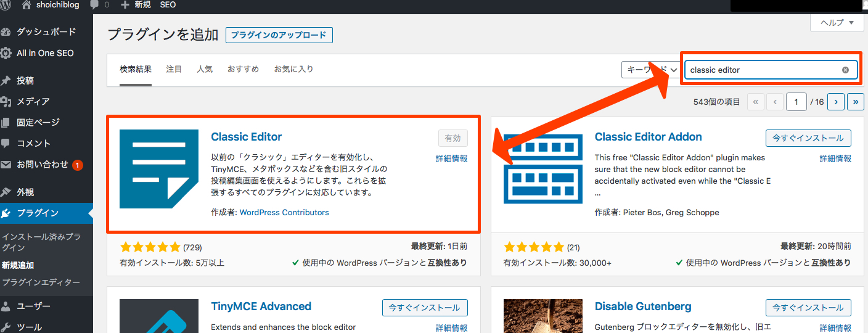The image size is (868, 333).
Task: Open プラグインエディター submenu item
Action: (x=41, y=283)
